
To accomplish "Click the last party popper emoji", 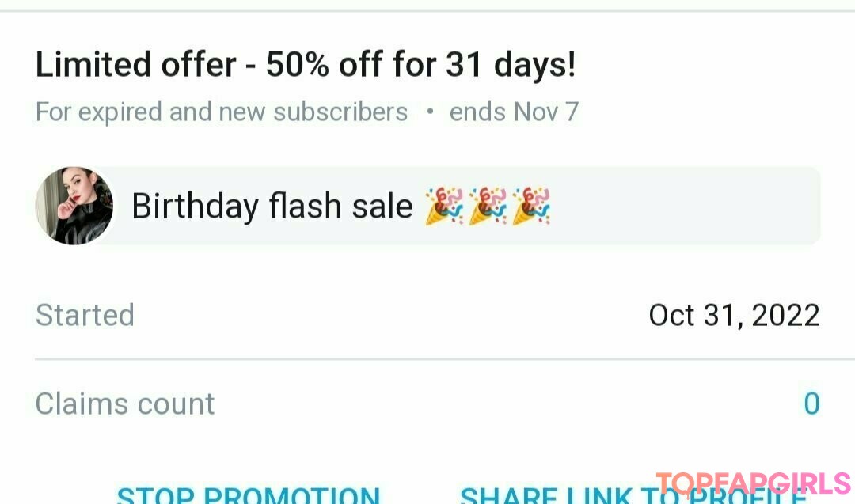I will (x=532, y=206).
